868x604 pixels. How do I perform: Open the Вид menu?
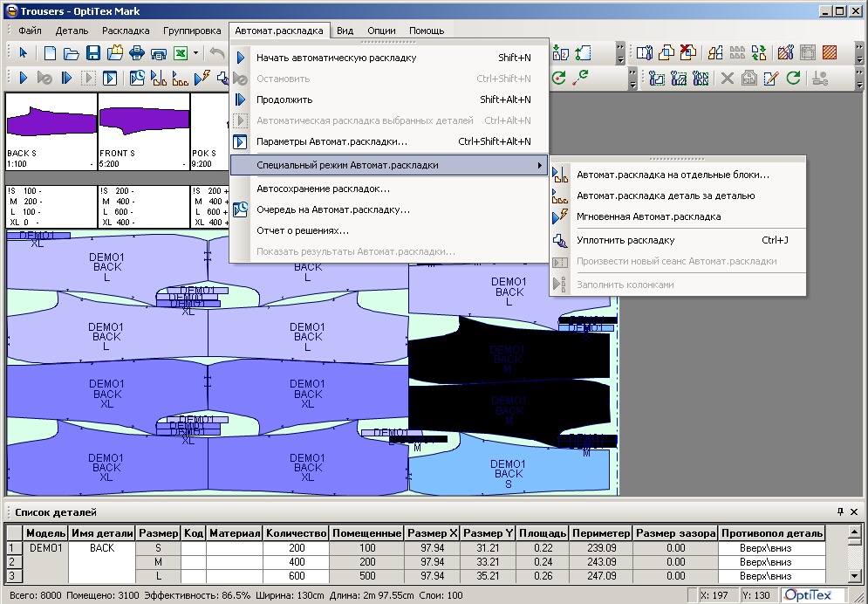[345, 31]
